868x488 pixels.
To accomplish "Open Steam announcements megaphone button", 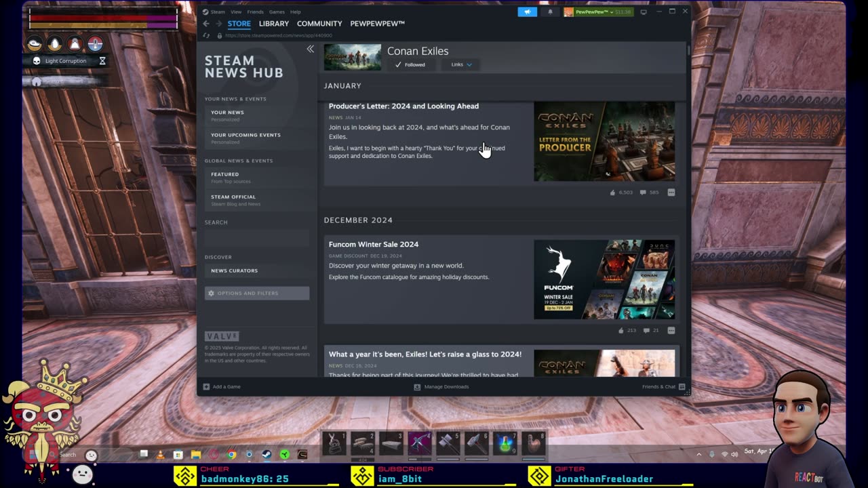I will (x=528, y=12).
